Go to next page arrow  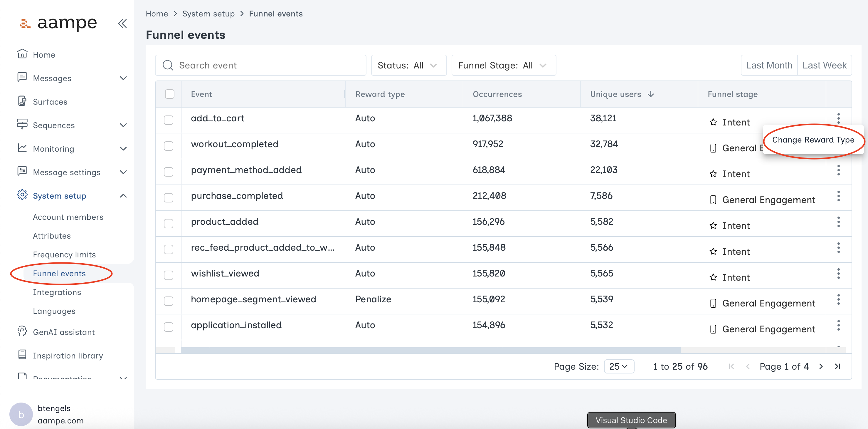821,367
